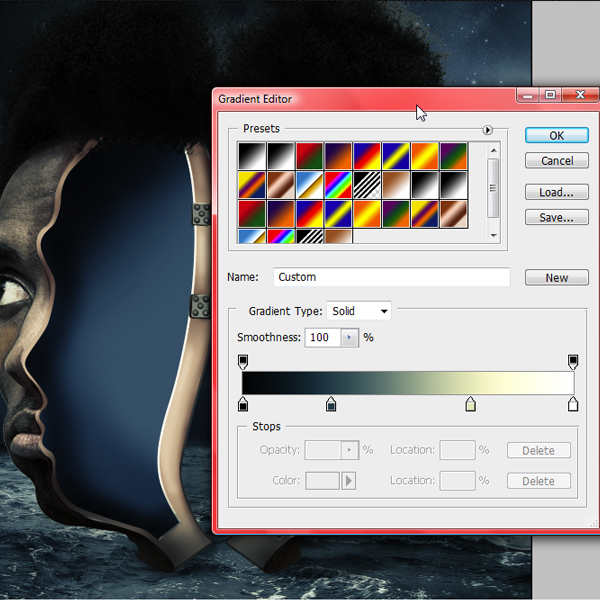
Task: Open the Load... gradients button
Action: (x=556, y=192)
